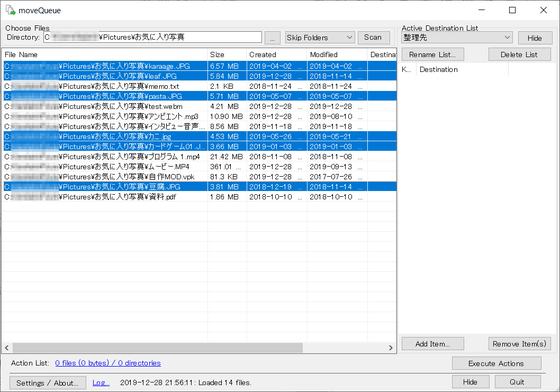This screenshot has width=560, height=392.
Task: Click Hide button next to destination list
Action: 535,38
